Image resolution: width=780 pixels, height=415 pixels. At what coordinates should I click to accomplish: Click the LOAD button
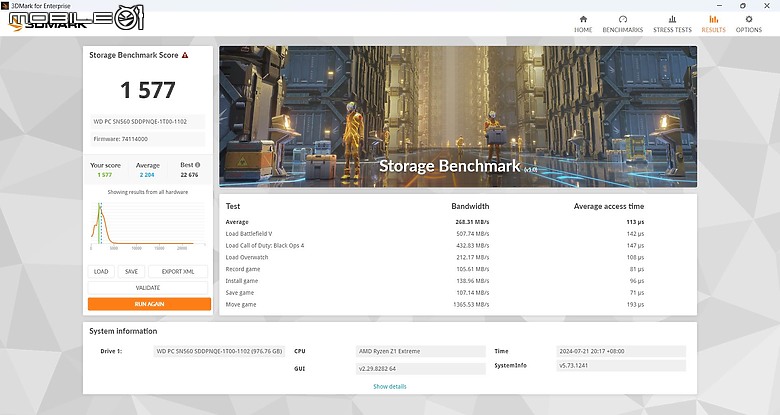pos(101,271)
